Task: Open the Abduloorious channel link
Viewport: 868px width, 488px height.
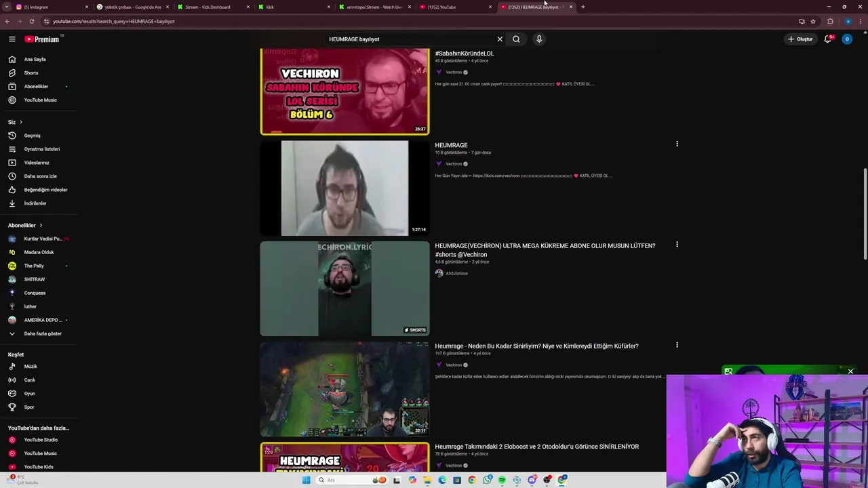Action: tap(456, 273)
